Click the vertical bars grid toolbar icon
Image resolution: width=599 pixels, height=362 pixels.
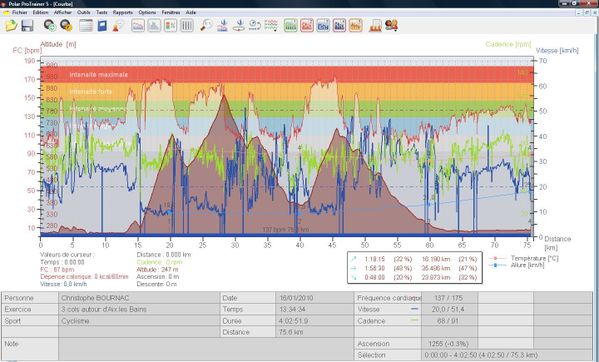click(x=186, y=26)
